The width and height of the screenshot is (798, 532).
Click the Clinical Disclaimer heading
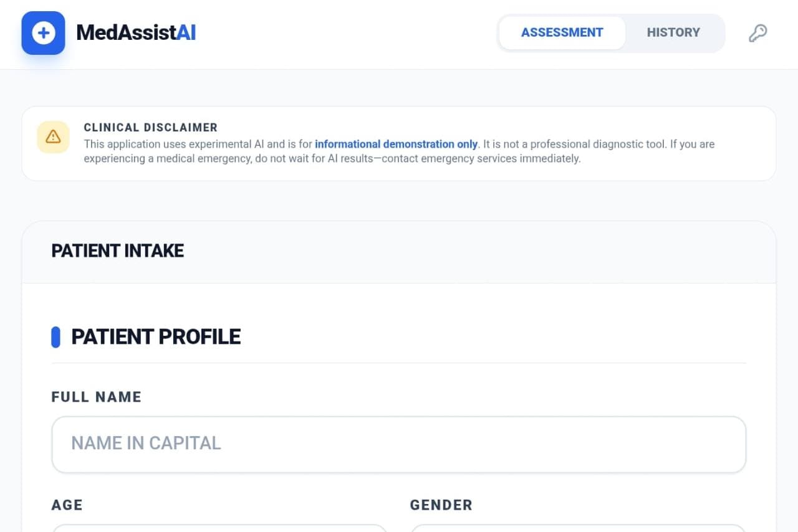click(x=150, y=128)
